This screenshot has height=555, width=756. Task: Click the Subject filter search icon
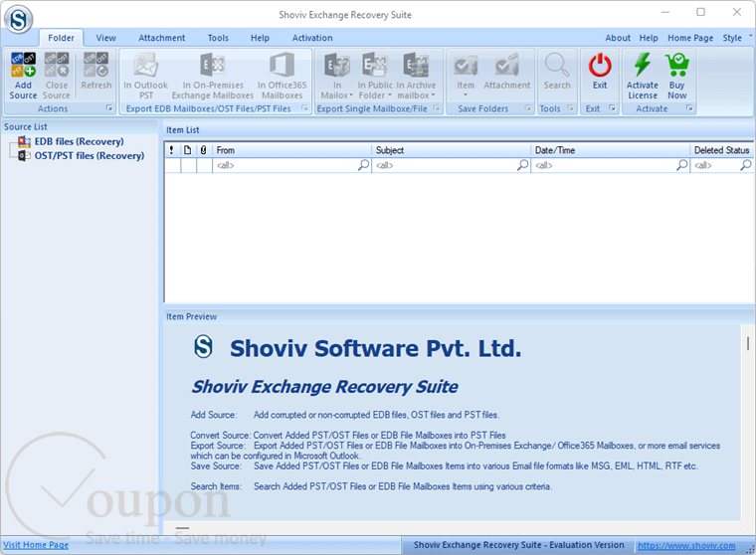[x=523, y=165]
